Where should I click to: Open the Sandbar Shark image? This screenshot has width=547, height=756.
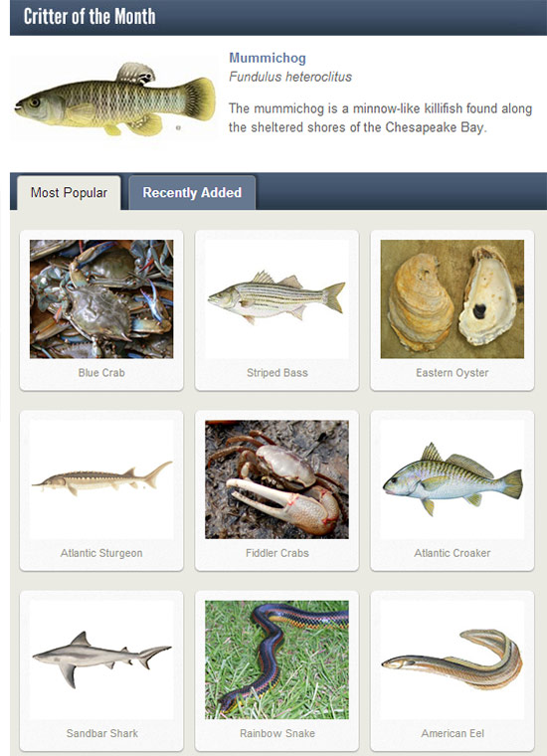(x=101, y=660)
